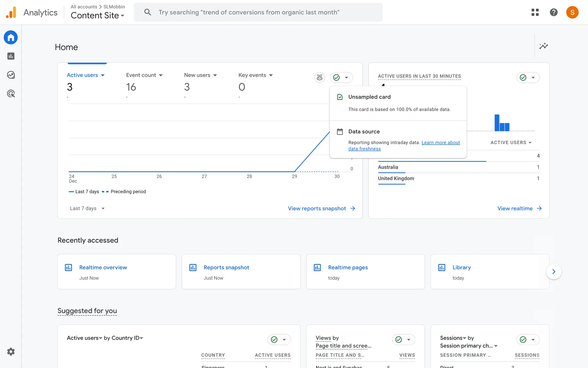
Task: Expand the Last 7 days date dropdown
Action: (87, 209)
